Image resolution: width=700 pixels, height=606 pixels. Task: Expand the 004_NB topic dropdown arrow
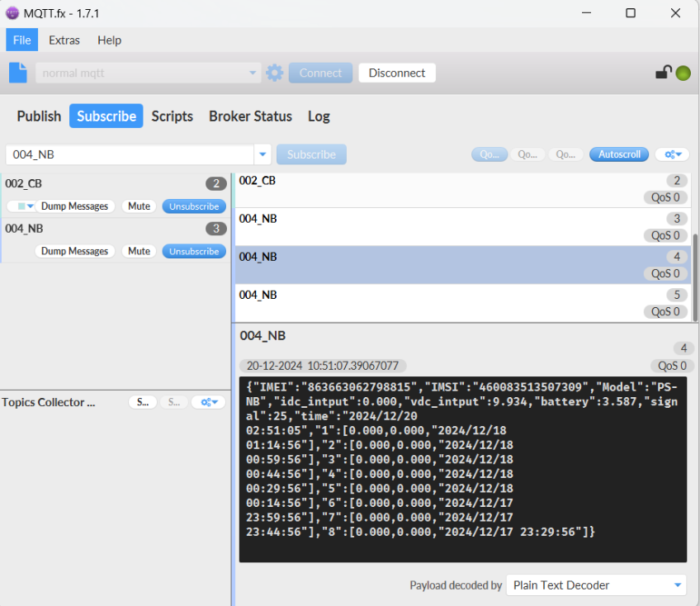coord(262,154)
